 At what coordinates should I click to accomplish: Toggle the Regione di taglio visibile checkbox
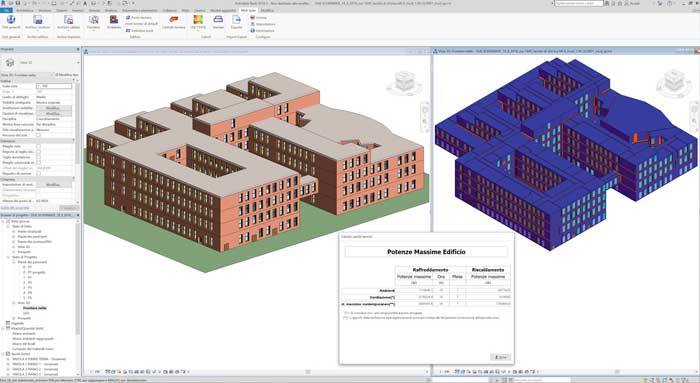click(38, 152)
